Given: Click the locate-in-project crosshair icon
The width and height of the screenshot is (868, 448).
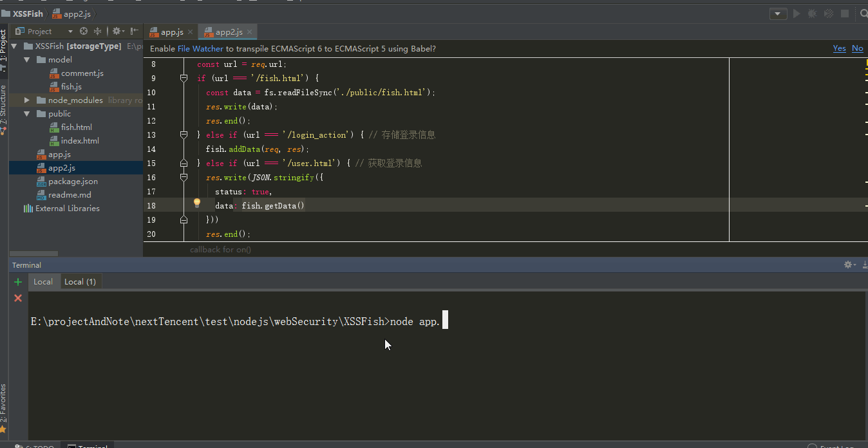Looking at the screenshot, I should click(x=84, y=31).
